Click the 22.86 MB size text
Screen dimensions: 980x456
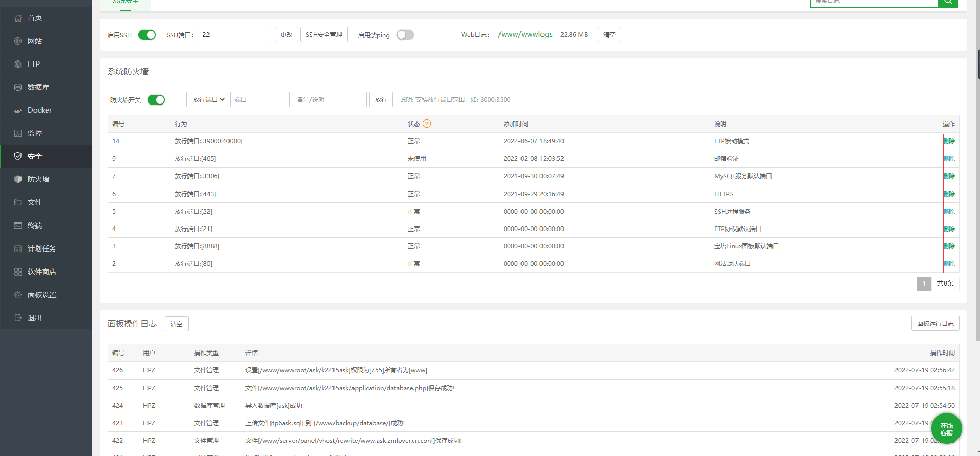[x=574, y=35]
